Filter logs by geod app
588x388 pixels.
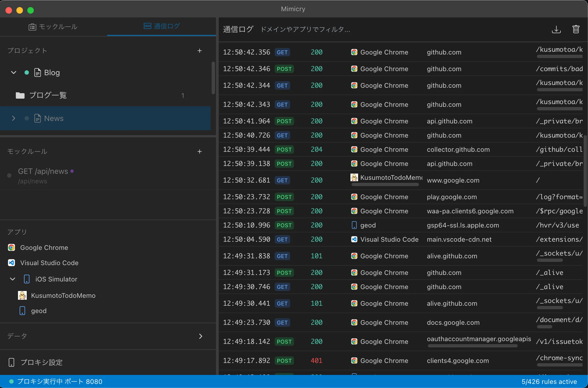point(108,311)
